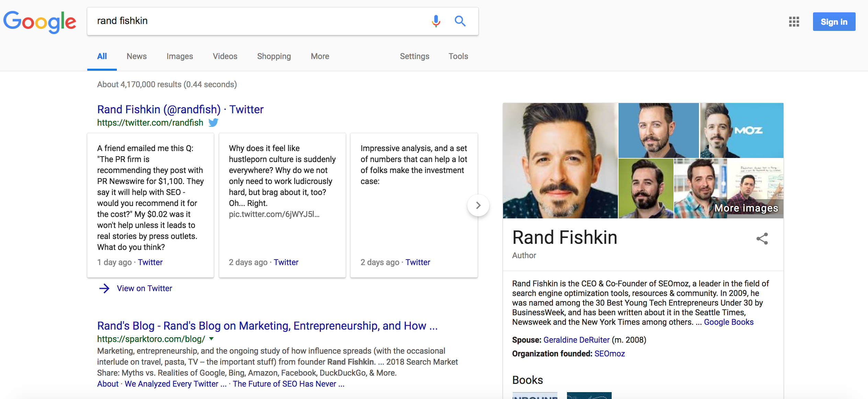Open the twitter.com/randfish URL
868x399 pixels.
click(x=150, y=123)
